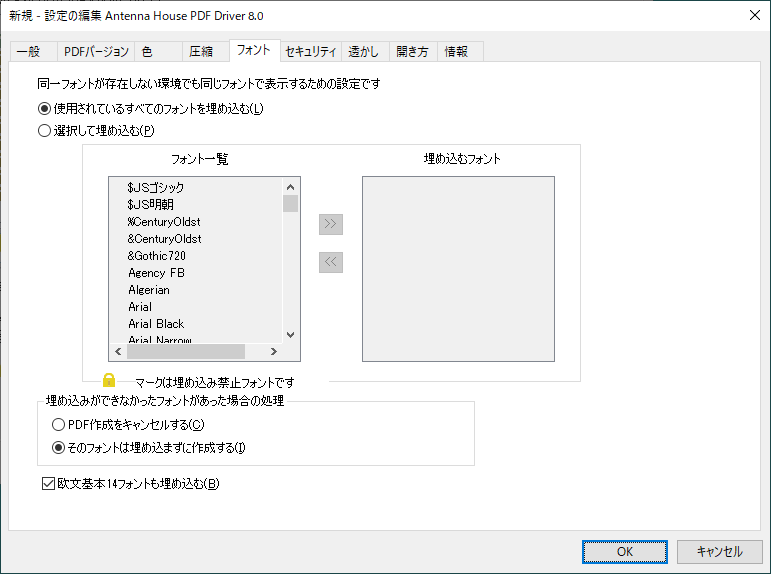Switch to the 色 tab
This screenshot has height=574, width=771.
pos(158,52)
